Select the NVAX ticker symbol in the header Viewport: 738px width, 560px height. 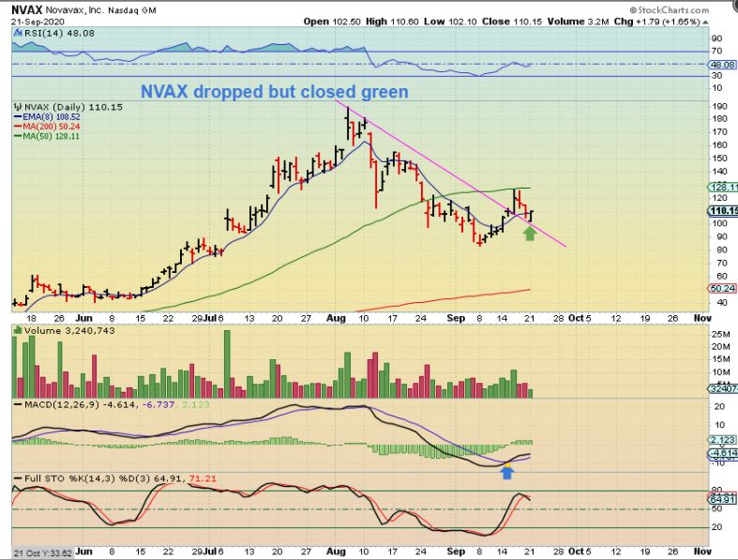pyautogui.click(x=27, y=10)
